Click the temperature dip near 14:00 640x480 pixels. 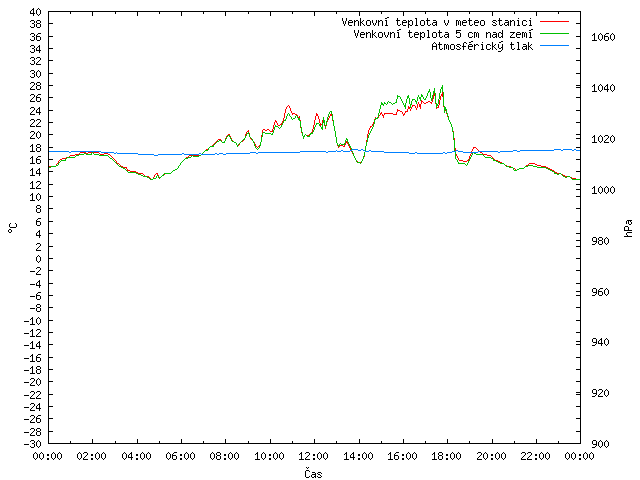pyautogui.click(x=360, y=163)
